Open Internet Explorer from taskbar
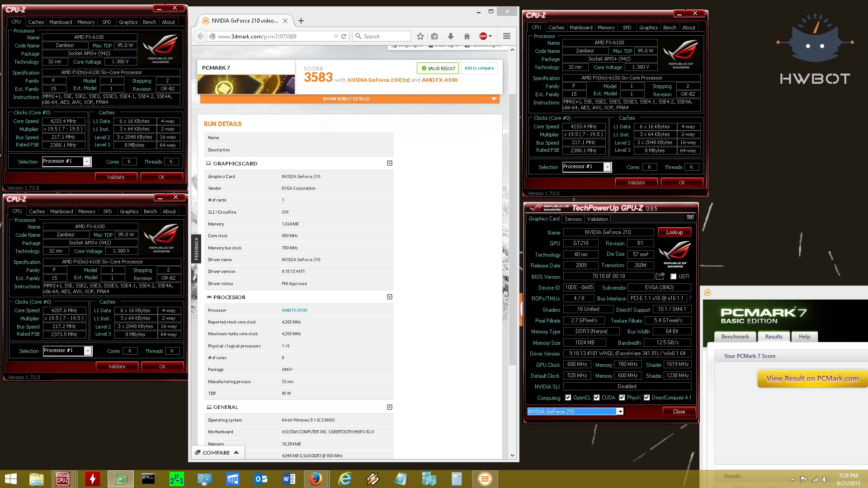The height and width of the screenshot is (488, 868). pyautogui.click(x=345, y=479)
